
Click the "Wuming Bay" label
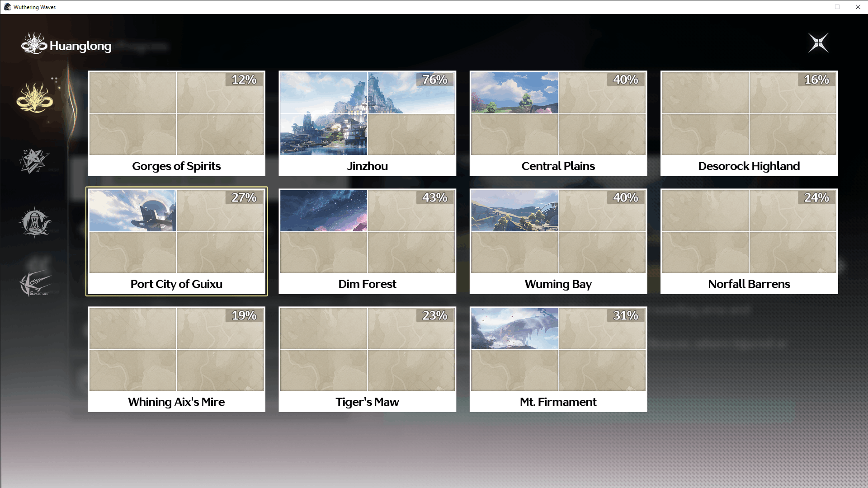click(x=558, y=284)
